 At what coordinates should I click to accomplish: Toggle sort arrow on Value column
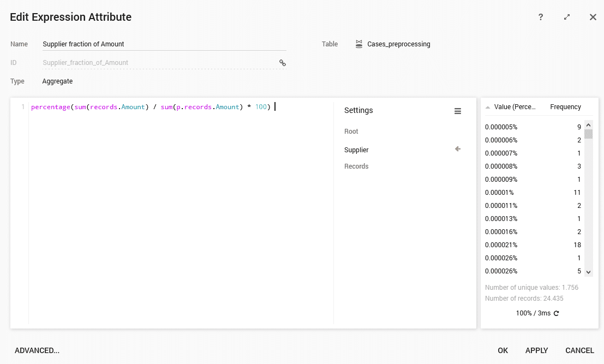[488, 107]
